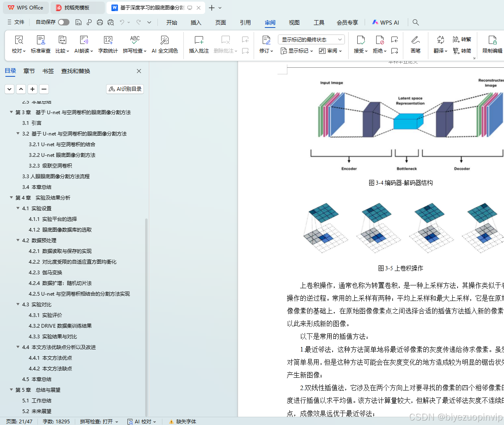Image resolution: width=504 pixels, height=425 pixels.
Task: Open 限制编辑 restrict editing
Action: (x=492, y=44)
